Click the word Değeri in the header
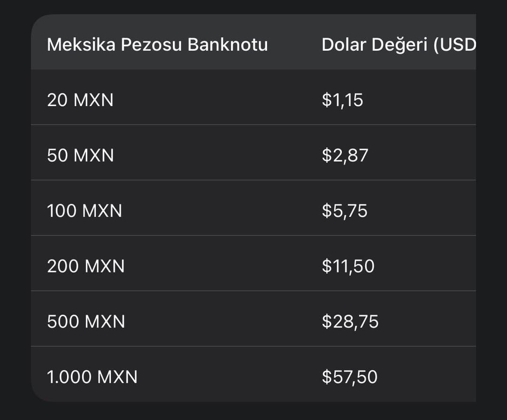This screenshot has height=420, width=507. [399, 45]
